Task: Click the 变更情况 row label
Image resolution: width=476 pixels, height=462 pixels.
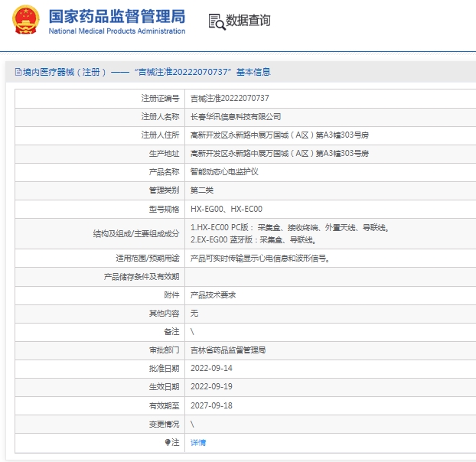Action: 164,424
